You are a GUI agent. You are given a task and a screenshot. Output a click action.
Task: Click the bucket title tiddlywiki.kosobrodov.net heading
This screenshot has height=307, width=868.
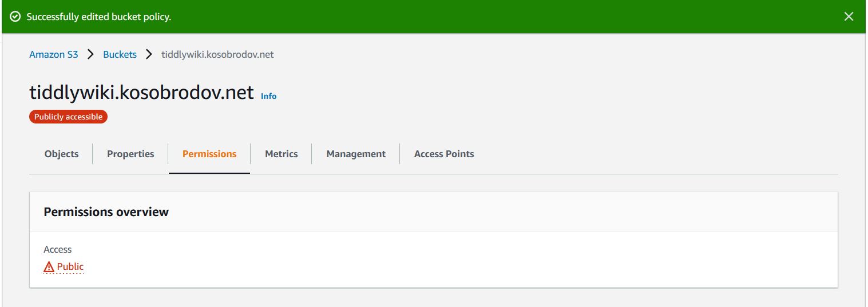[x=141, y=92]
